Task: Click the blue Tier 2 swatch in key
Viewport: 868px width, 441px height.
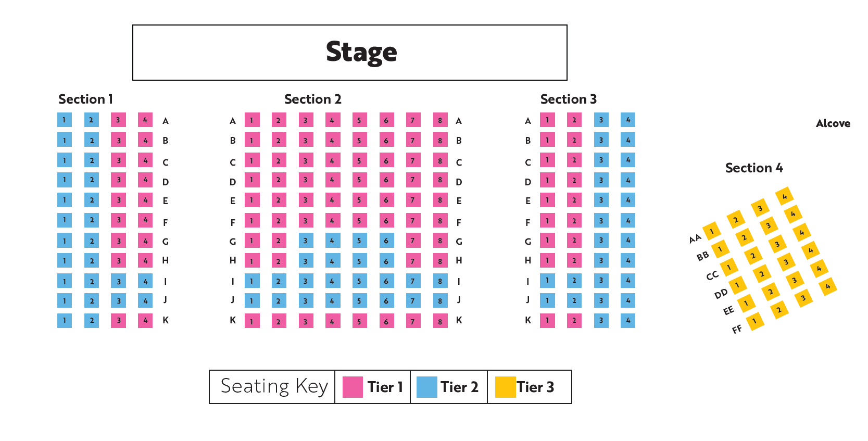Action: (x=427, y=387)
